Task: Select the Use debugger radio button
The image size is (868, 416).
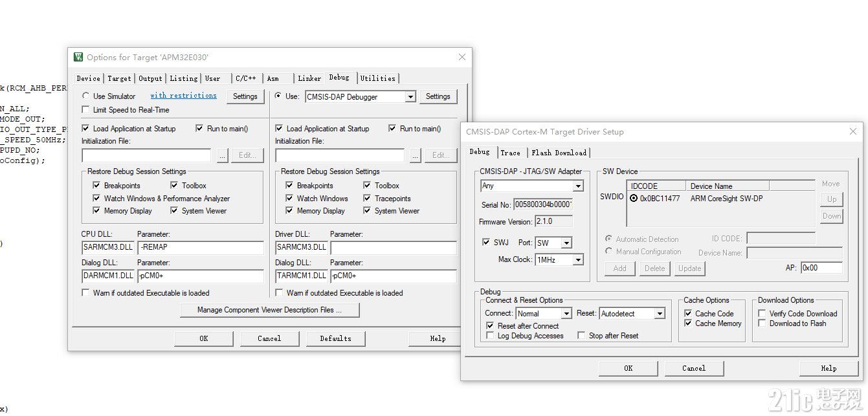Action: [278, 96]
